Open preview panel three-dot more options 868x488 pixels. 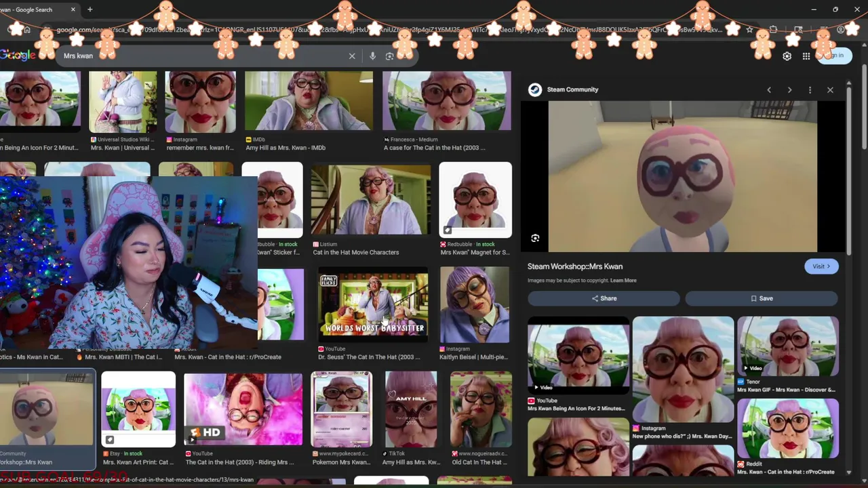[810, 89]
